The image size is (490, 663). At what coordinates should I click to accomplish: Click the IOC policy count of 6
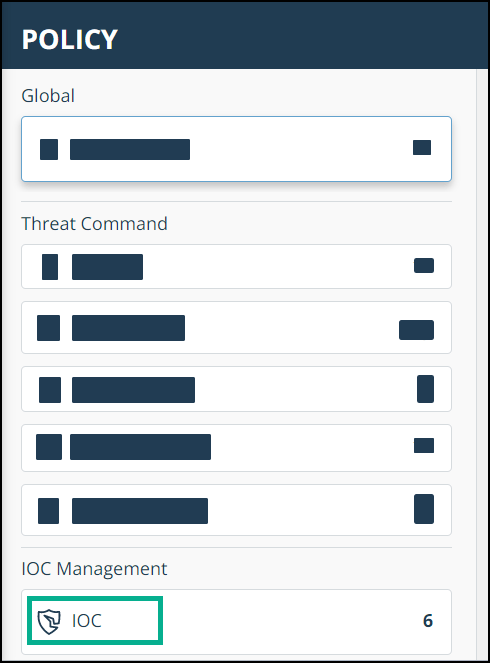pyautogui.click(x=427, y=621)
